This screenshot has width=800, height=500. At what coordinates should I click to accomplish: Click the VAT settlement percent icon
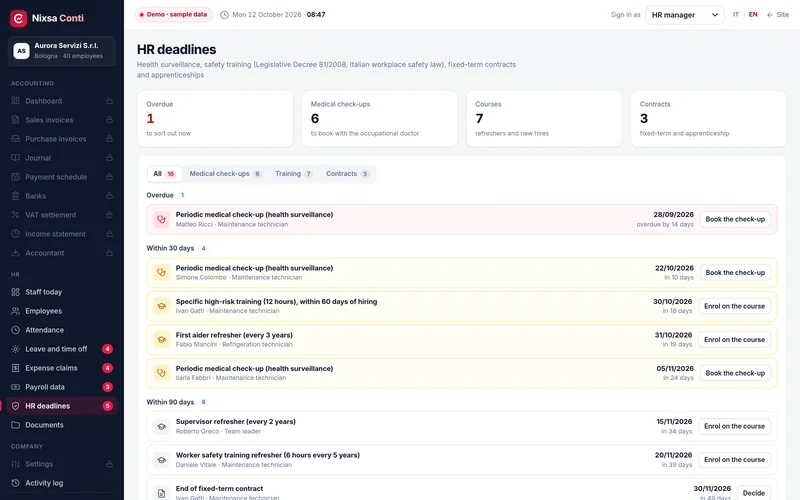click(15, 215)
